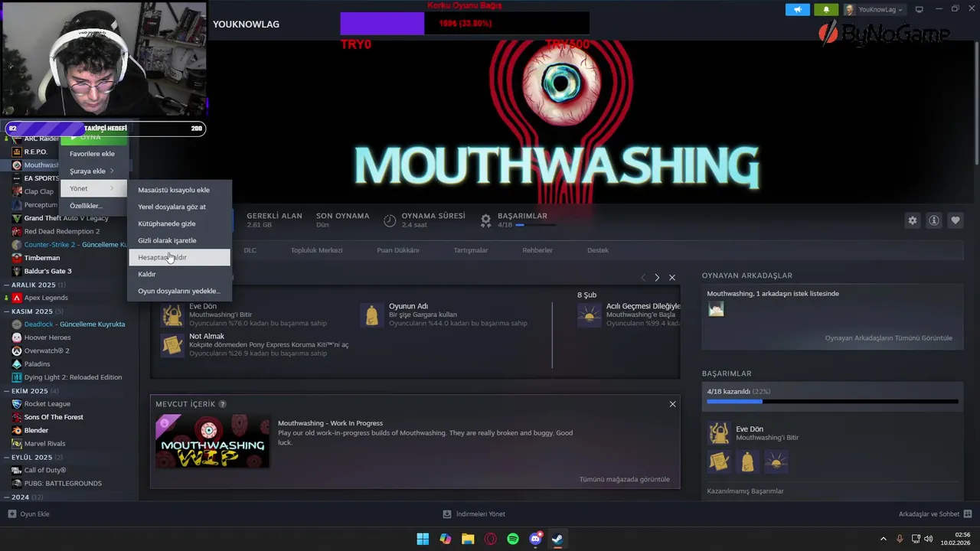Image resolution: width=980 pixels, height=551 pixels.
Task: Select Kütüphanede gizle option
Action: tap(179, 223)
